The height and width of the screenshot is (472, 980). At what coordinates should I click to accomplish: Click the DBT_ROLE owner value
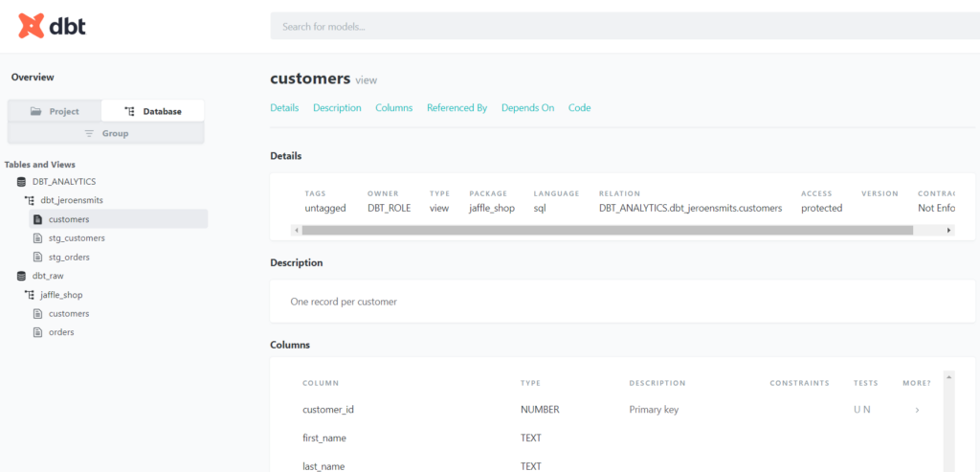[x=390, y=208]
